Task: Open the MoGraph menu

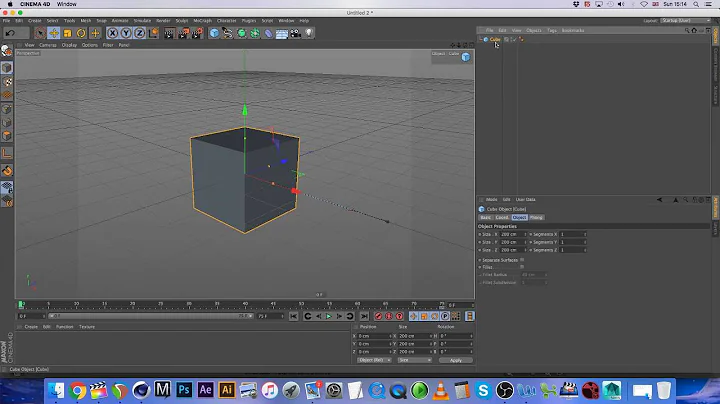Action: click(x=202, y=21)
